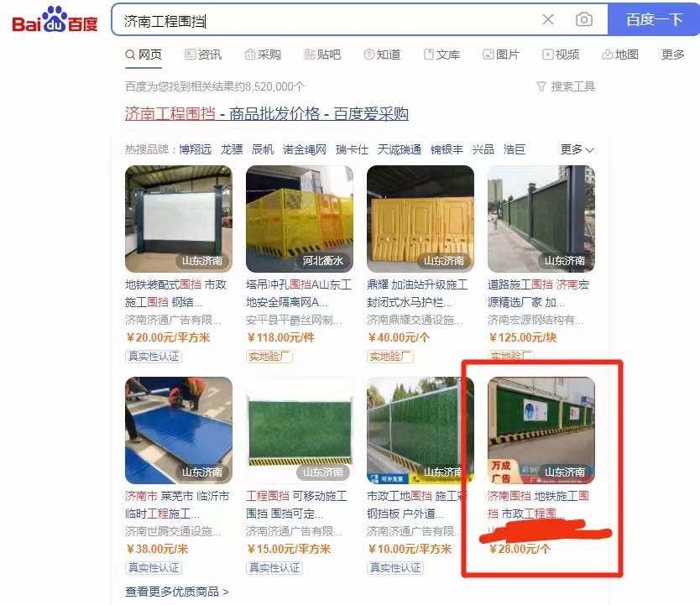Open 道路施工围挡 济南宏源 product title
The image size is (700, 605).
pyautogui.click(x=538, y=294)
